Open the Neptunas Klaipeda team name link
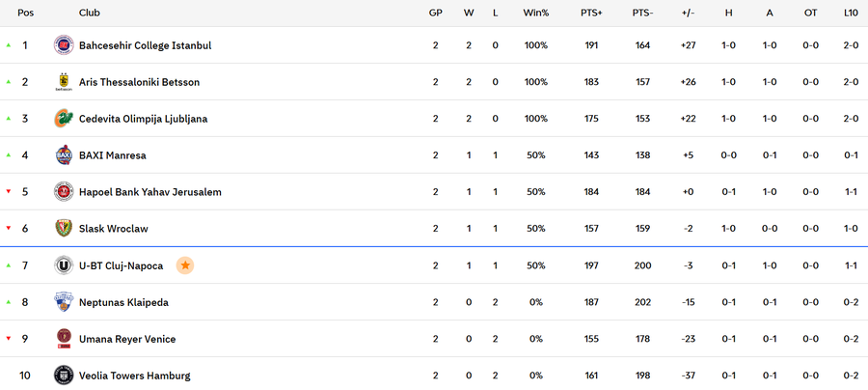The width and height of the screenshot is (868, 390). pyautogui.click(x=123, y=302)
